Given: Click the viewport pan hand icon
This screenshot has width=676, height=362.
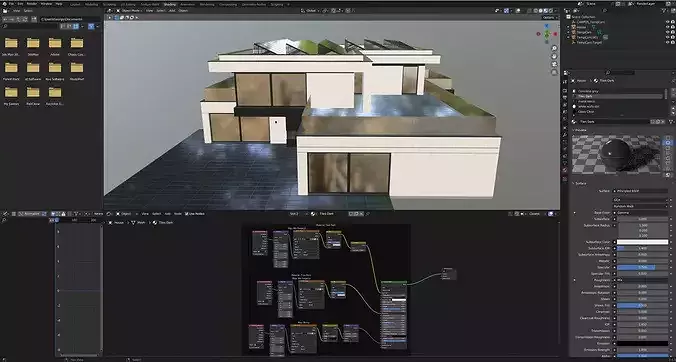Looking at the screenshot, I should pyautogui.click(x=554, y=56).
